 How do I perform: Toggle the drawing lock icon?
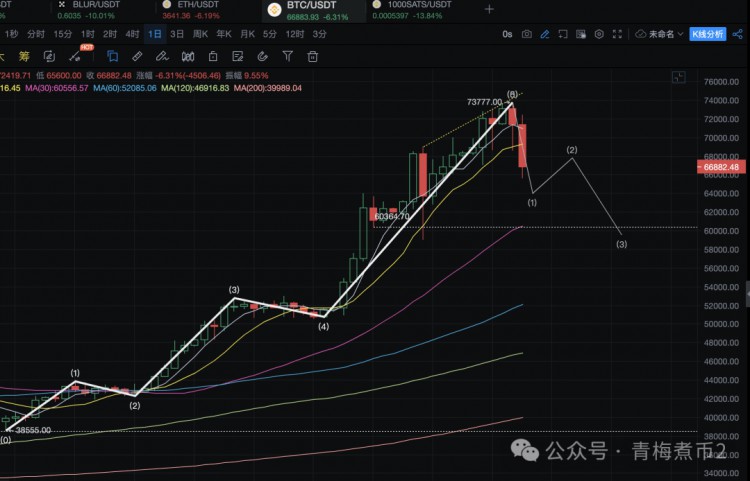213,56
